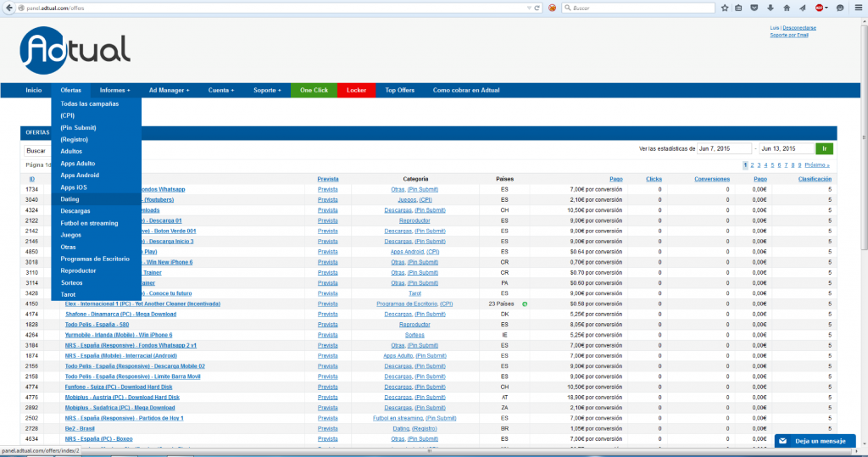Click the Adblock Plus icon

[821, 8]
